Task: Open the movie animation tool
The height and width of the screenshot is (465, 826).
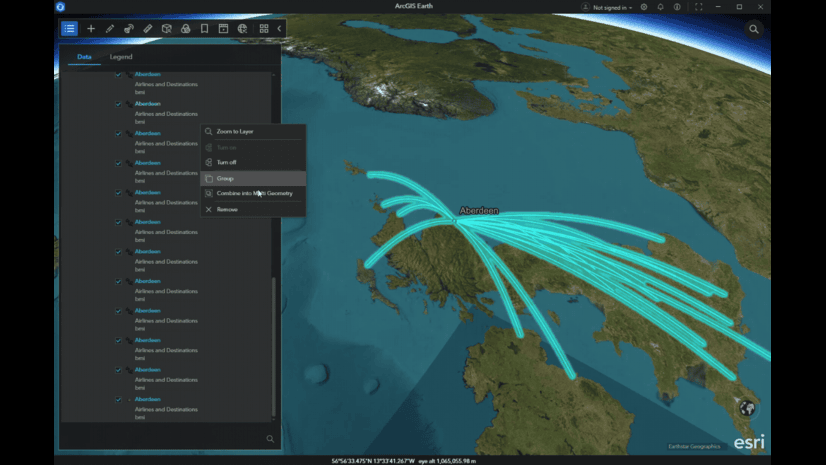Action: click(x=223, y=28)
